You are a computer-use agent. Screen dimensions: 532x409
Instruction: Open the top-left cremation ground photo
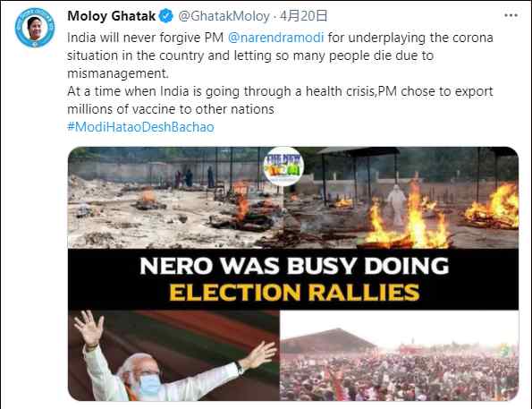[176, 198]
